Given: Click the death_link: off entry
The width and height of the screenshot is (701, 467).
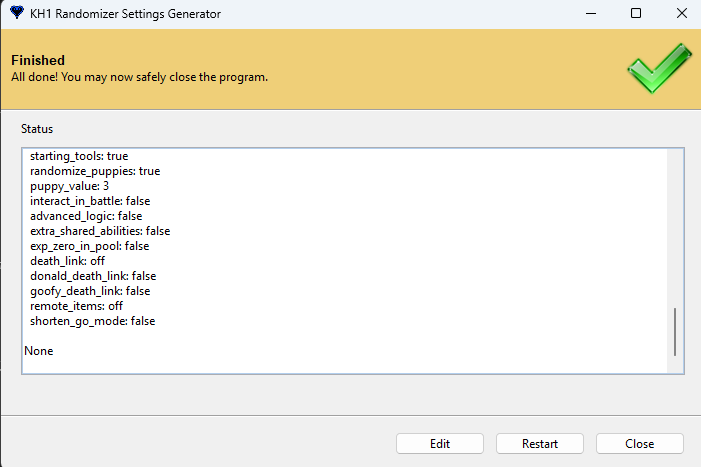Looking at the screenshot, I should [67, 261].
